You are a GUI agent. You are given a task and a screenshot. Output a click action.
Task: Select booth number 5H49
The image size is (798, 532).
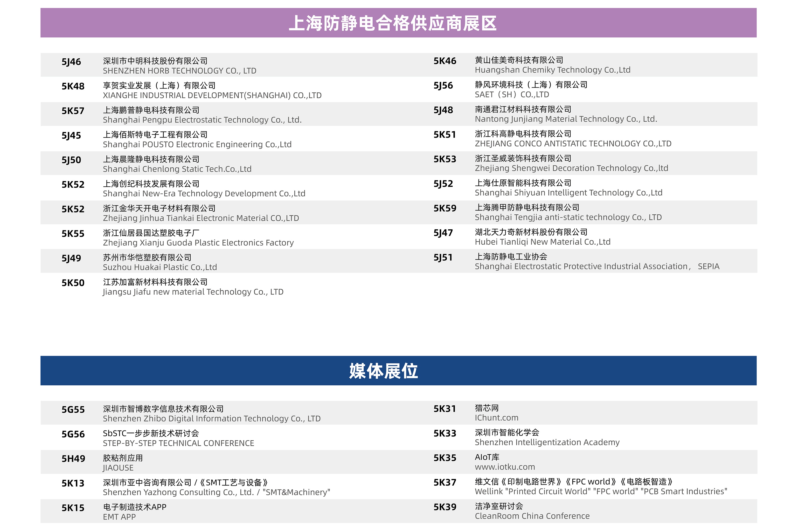point(73,459)
